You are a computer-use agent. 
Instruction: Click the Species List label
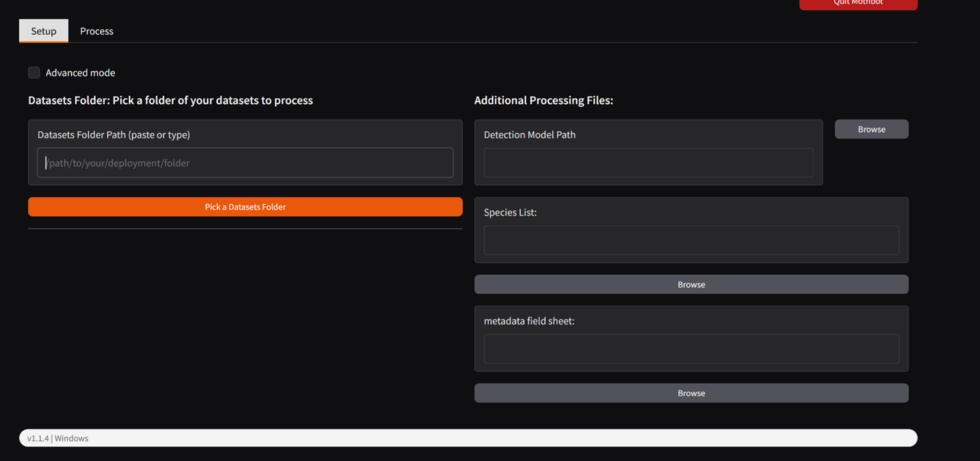click(x=510, y=212)
